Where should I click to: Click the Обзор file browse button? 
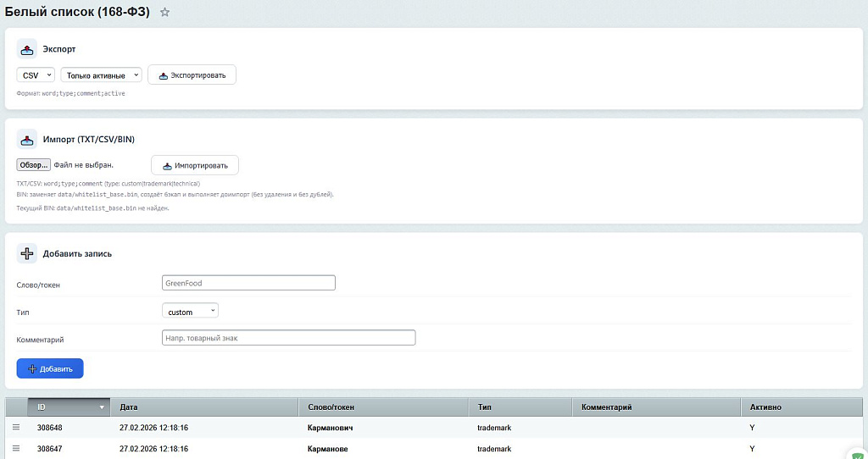pos(33,164)
